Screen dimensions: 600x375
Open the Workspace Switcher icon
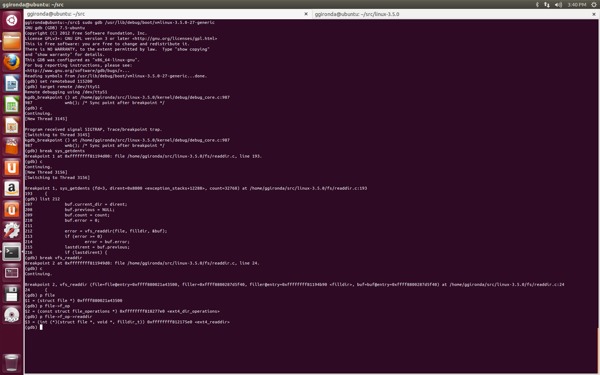pyautogui.click(x=11, y=273)
